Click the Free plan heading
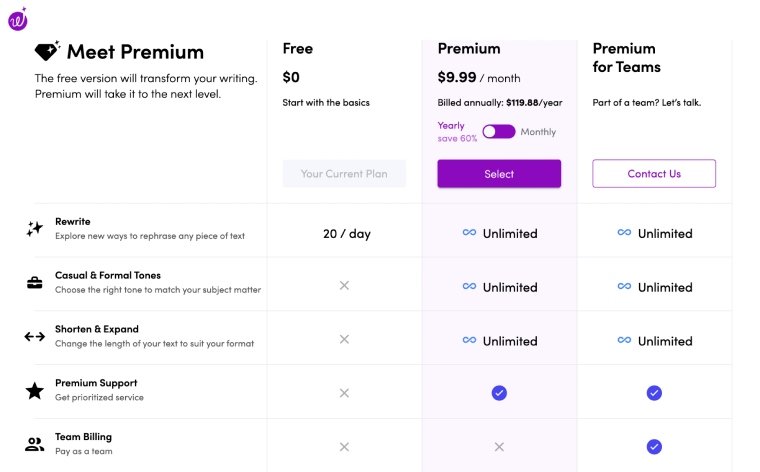Screen dimensions: 760x472 pos(298,48)
